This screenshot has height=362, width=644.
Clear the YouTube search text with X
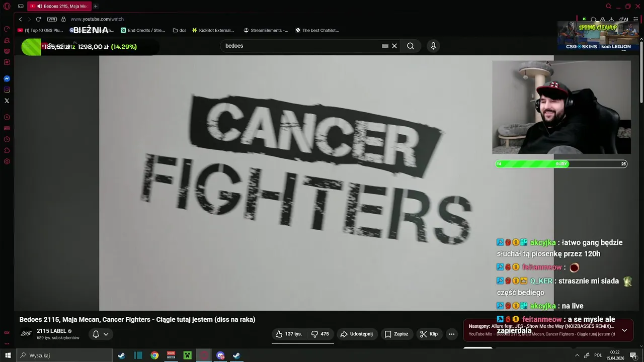394,46
